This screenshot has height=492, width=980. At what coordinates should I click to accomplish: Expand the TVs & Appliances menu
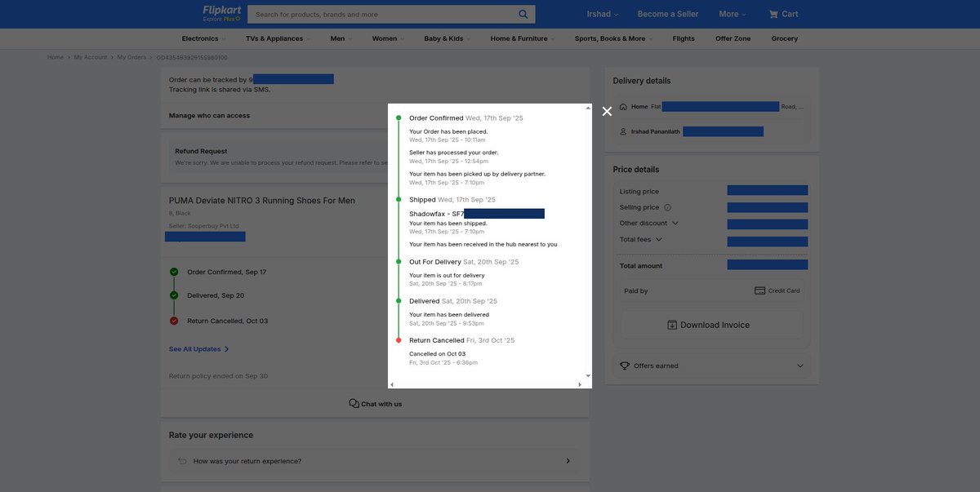278,38
